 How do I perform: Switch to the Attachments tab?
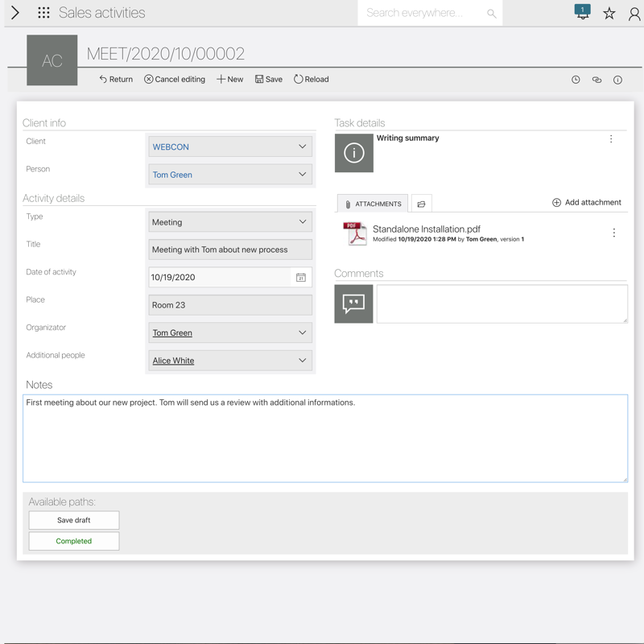click(x=373, y=204)
